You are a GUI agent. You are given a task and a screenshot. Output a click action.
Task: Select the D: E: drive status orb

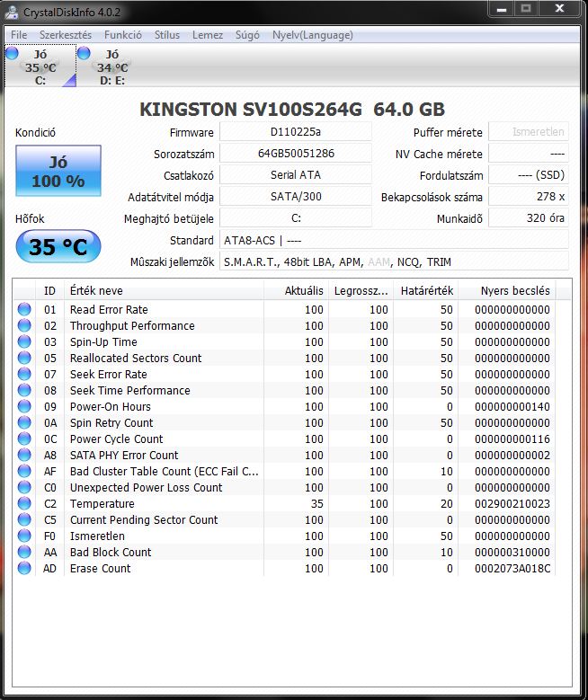(x=84, y=53)
